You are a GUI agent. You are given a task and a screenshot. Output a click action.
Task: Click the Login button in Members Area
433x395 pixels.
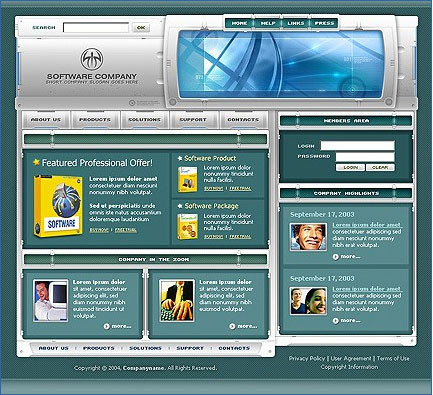click(350, 168)
